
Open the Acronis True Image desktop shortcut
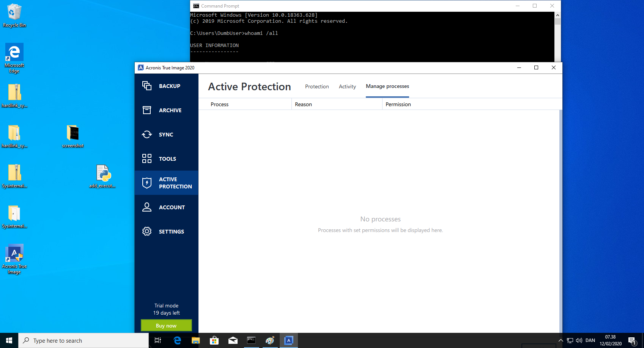tap(14, 254)
